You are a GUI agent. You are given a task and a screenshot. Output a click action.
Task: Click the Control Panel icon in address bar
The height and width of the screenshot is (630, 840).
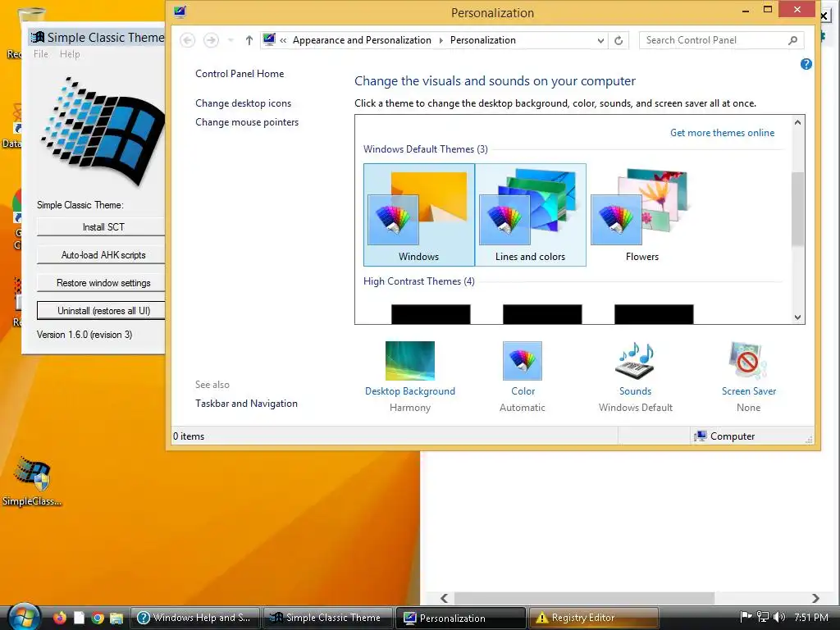tap(269, 39)
